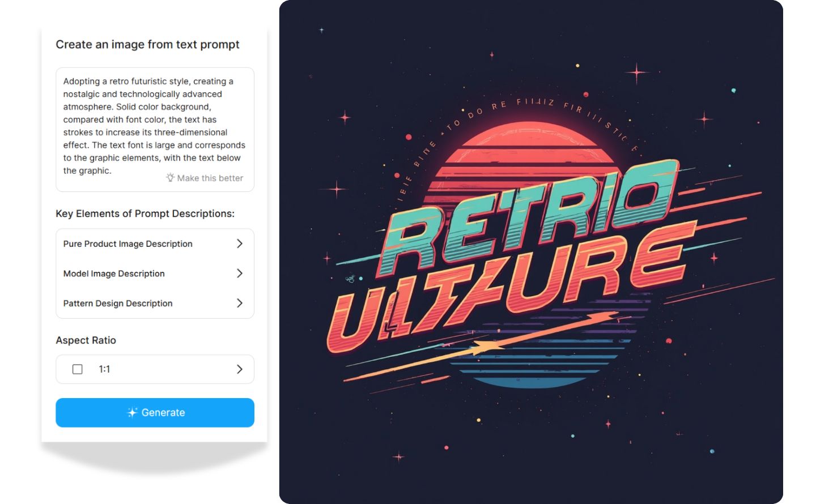Click Key Elements of Prompt Descriptions heading
This screenshot has height=504, width=816.
145,213
